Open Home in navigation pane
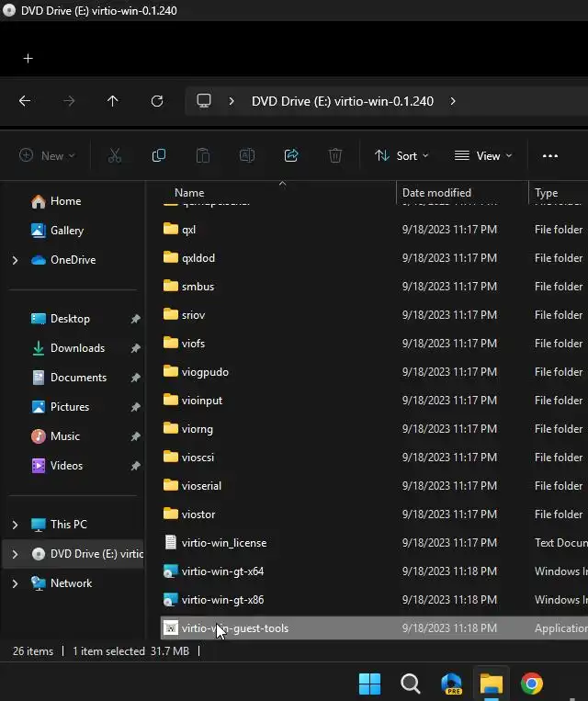The width and height of the screenshot is (588, 701). point(56,201)
